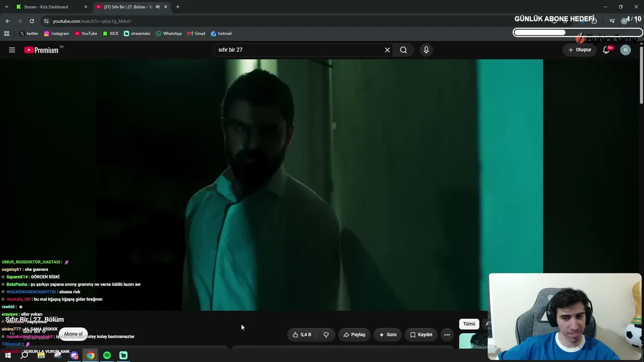Save video with Kaydet button
Image resolution: width=644 pixels, height=362 pixels.
[x=421, y=334]
